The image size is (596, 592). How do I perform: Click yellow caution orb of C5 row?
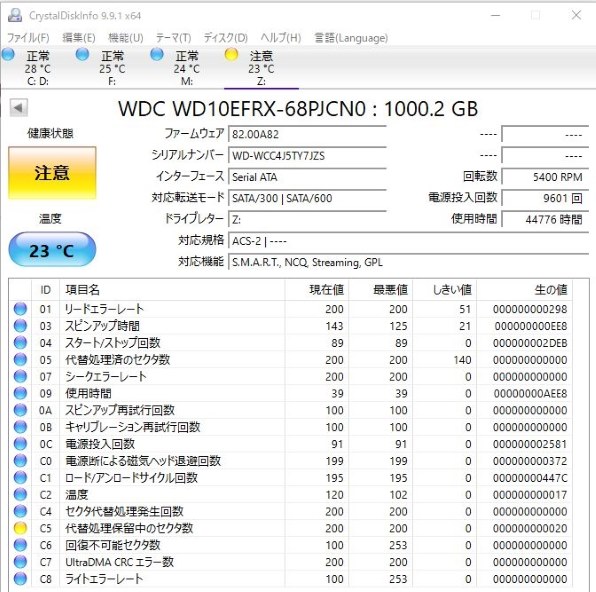coord(20,528)
